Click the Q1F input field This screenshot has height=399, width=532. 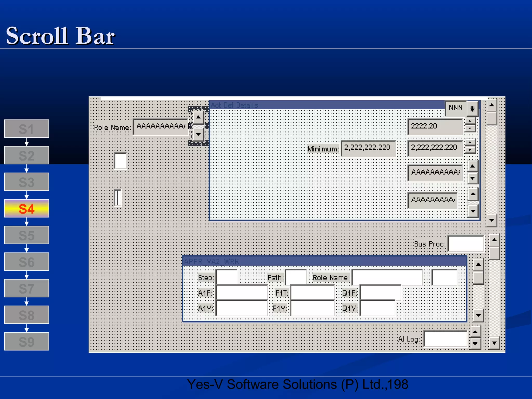tap(381, 292)
